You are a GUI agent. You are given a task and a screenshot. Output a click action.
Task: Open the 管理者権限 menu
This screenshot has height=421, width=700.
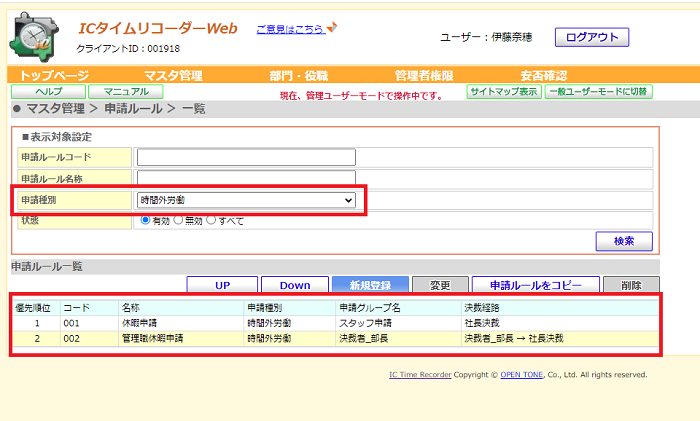tap(424, 75)
